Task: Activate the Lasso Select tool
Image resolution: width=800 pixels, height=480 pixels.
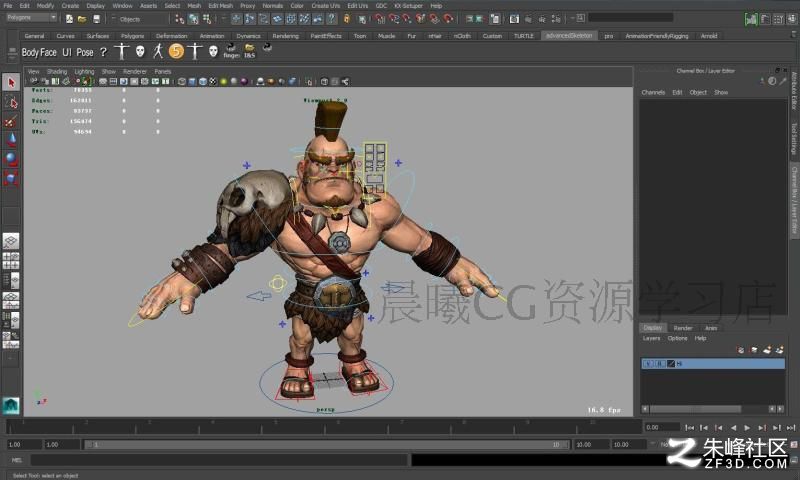Action: [x=11, y=102]
